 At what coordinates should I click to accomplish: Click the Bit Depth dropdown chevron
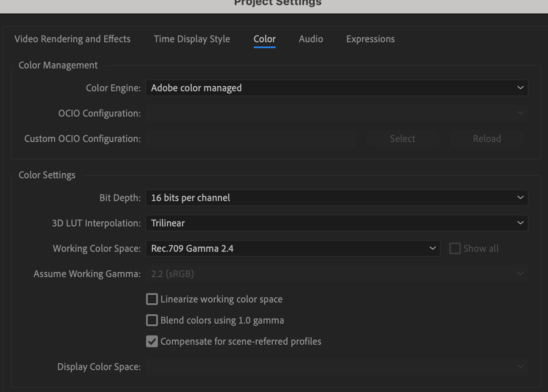point(520,197)
